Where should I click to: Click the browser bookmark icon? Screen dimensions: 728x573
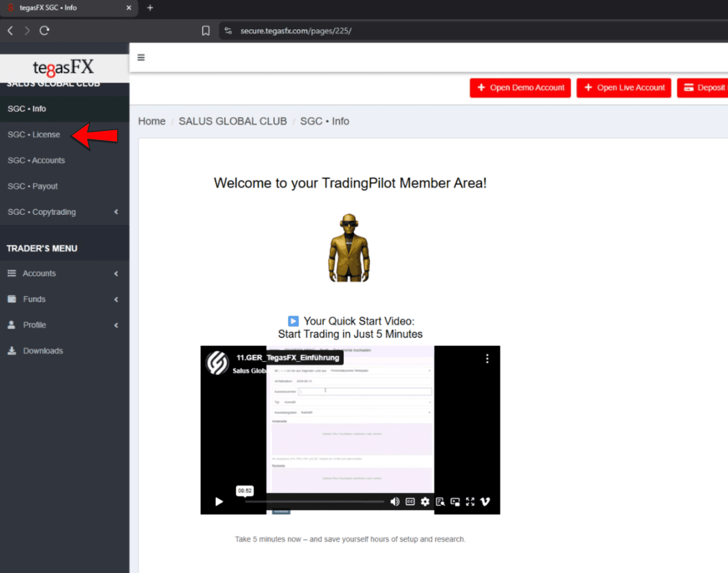click(x=206, y=31)
